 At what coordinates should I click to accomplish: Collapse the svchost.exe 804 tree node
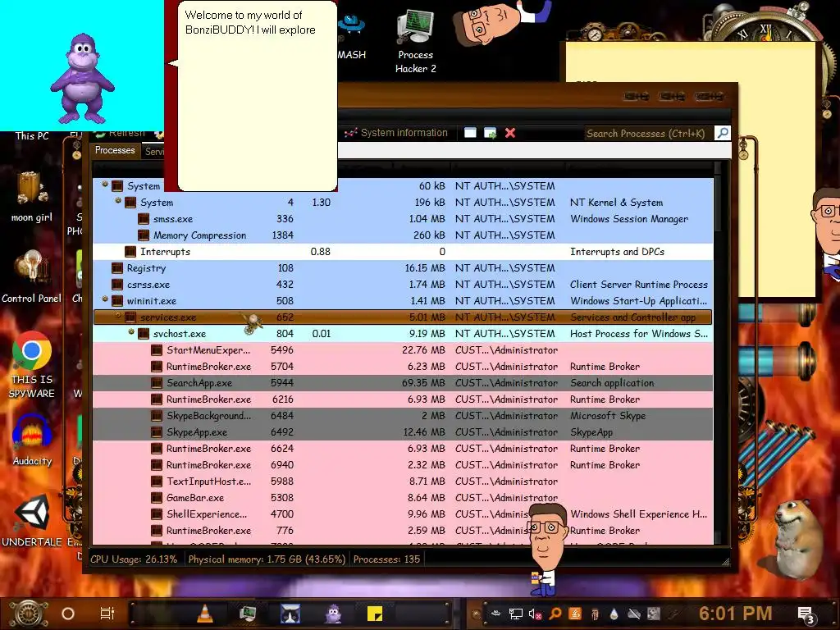pyautogui.click(x=131, y=332)
